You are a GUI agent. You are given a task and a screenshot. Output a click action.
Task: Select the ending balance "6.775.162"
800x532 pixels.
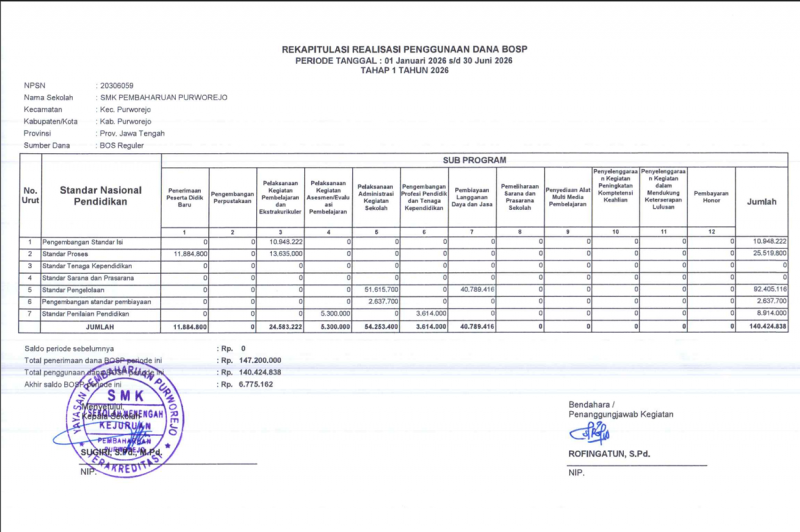click(x=256, y=385)
